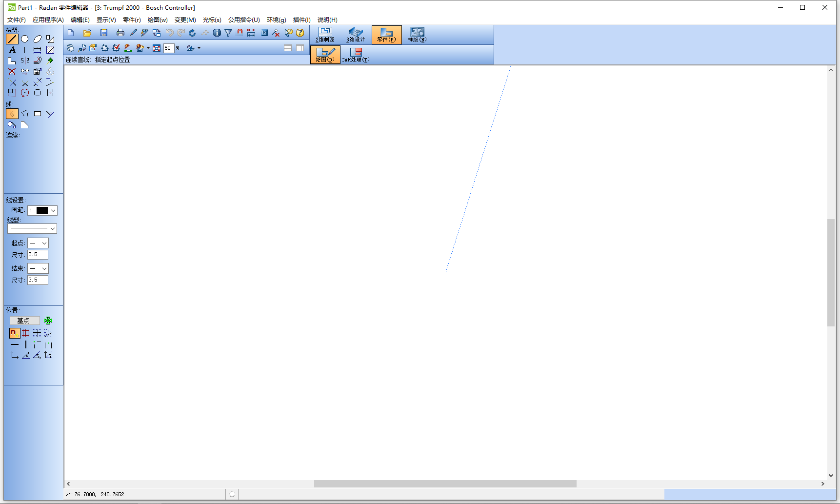Open the 文件(F) menu
The height and width of the screenshot is (504, 840).
click(x=16, y=20)
